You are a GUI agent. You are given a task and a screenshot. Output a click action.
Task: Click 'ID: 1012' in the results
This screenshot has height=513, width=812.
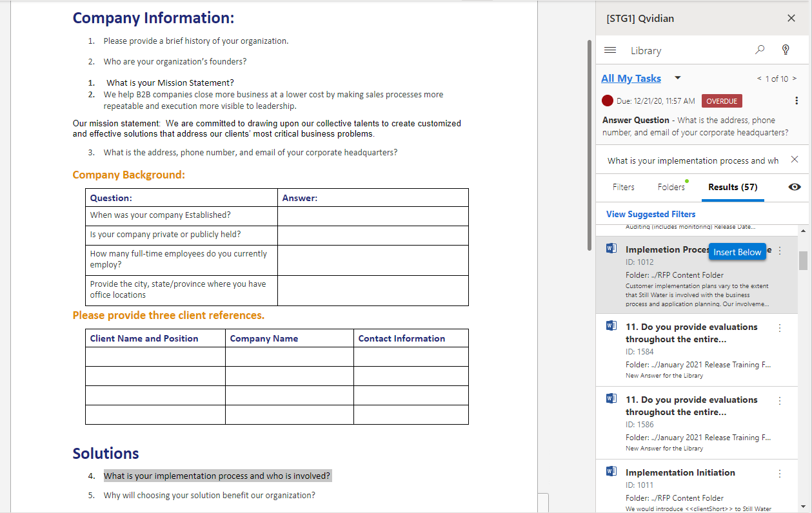click(639, 262)
